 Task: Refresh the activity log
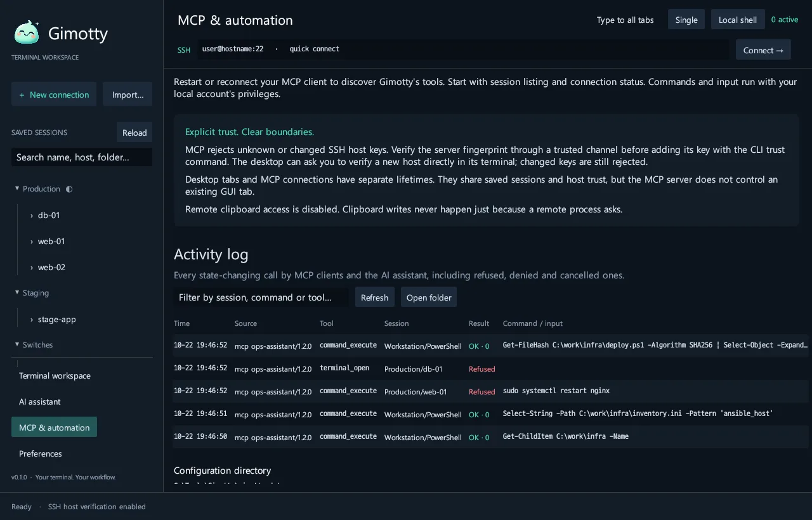(x=375, y=297)
